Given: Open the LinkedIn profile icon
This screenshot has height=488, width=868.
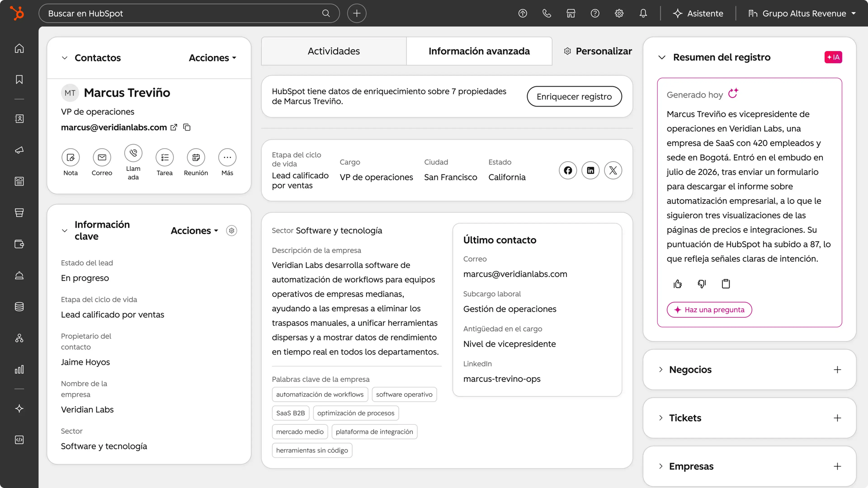Looking at the screenshot, I should (590, 170).
